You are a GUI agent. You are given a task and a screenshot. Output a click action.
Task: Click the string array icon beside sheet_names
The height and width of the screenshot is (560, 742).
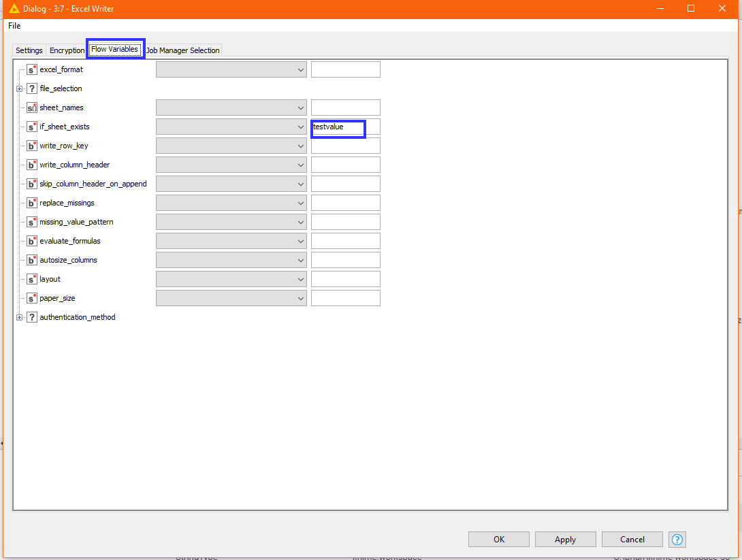coord(31,107)
